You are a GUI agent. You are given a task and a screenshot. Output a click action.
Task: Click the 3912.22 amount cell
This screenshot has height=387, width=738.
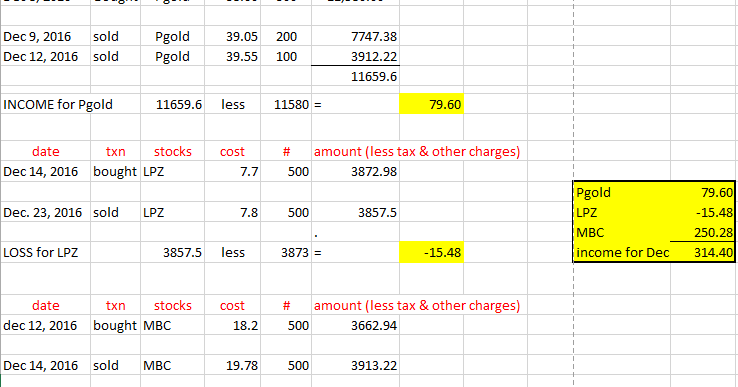[355, 56]
